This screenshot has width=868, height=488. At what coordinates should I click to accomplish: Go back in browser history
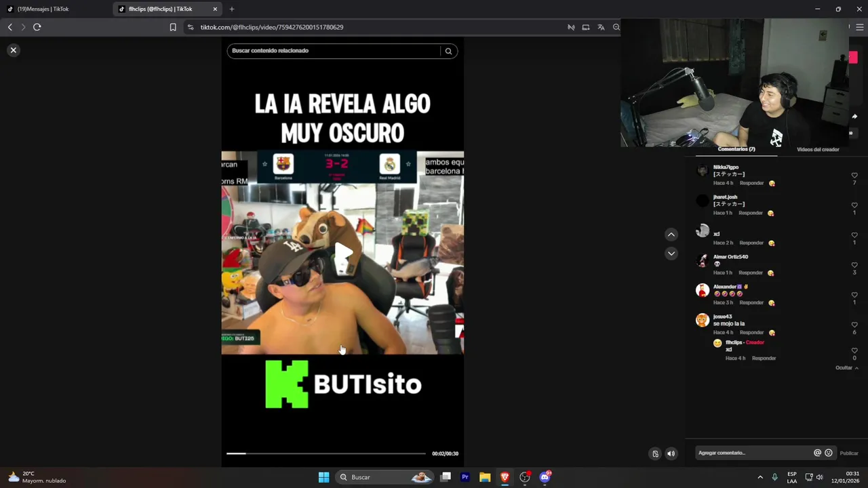(x=9, y=27)
